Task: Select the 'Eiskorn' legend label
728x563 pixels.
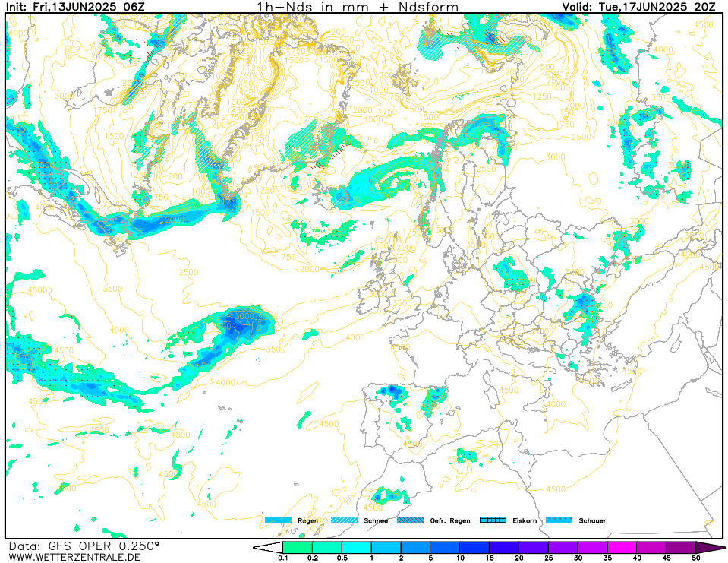Action: (525, 520)
